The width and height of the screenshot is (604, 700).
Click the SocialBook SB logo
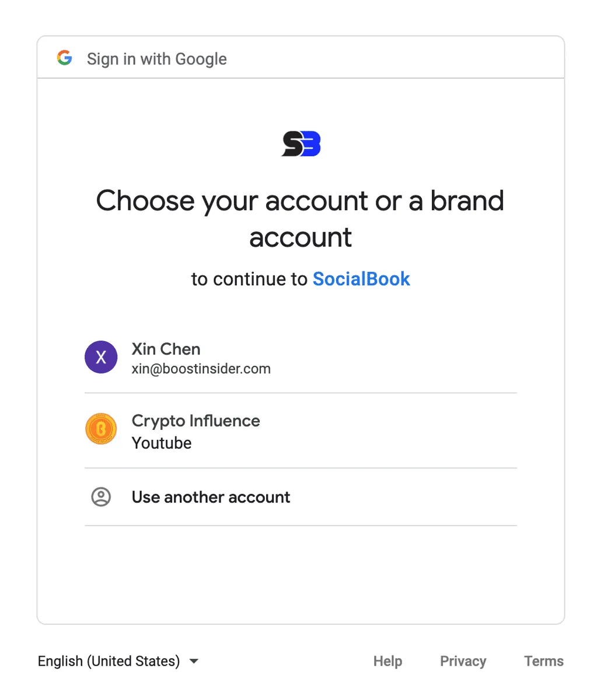pyautogui.click(x=301, y=144)
